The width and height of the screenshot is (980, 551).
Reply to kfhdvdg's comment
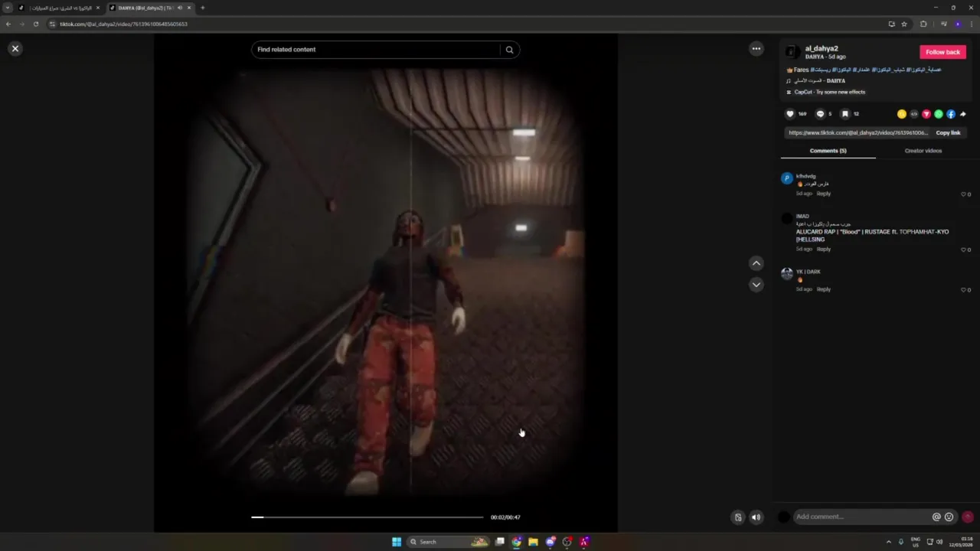coord(823,194)
